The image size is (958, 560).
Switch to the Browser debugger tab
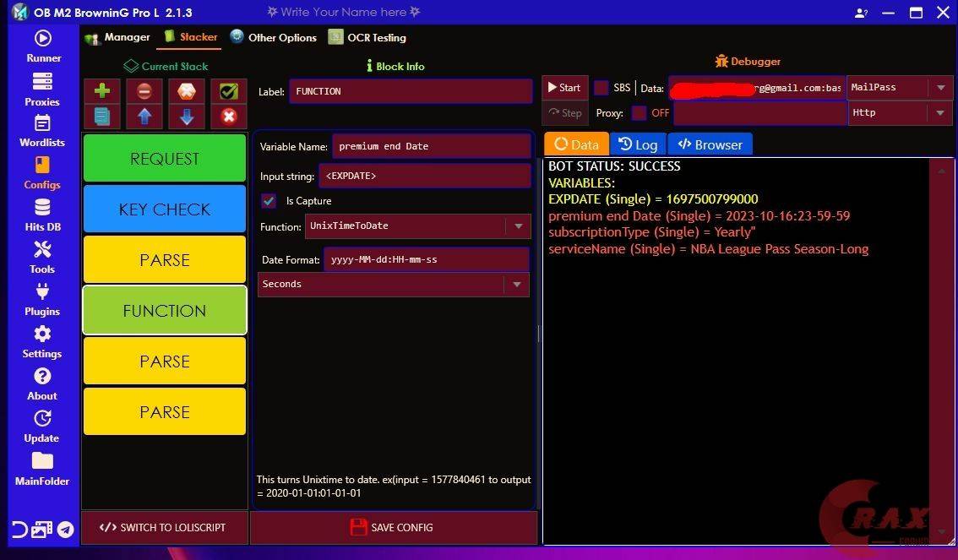pyautogui.click(x=710, y=144)
